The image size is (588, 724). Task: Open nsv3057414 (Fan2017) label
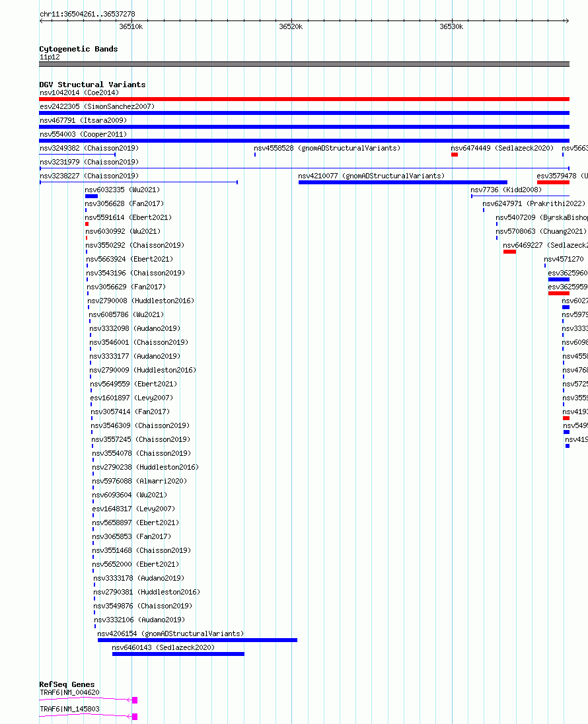pos(130,411)
